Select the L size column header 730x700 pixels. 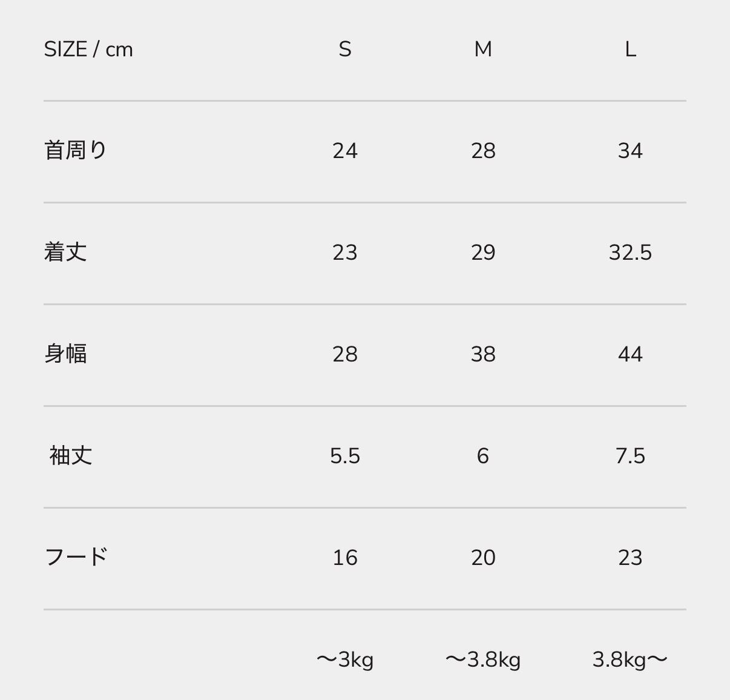[630, 49]
